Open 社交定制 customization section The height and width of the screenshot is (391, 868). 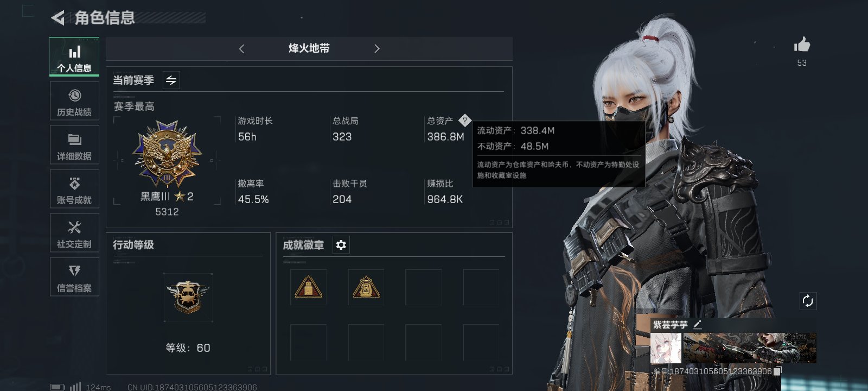tap(74, 233)
